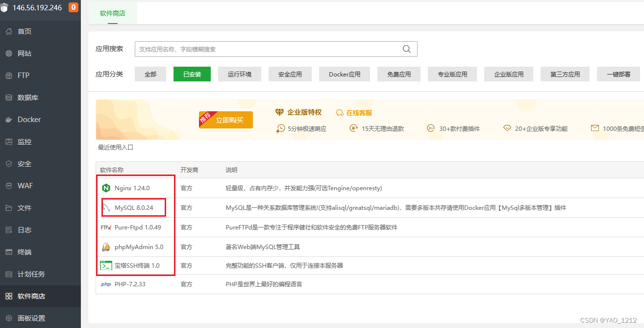The height and width of the screenshot is (328, 644).
Task: Select the 已安装 category filter
Action: tap(192, 75)
